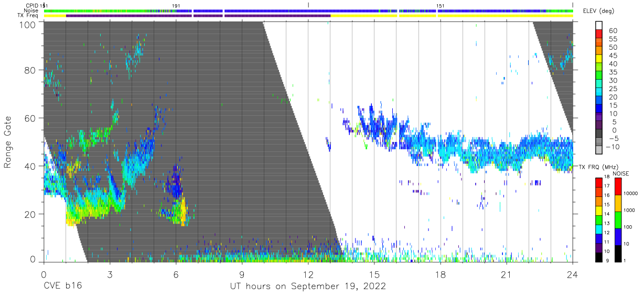The width and height of the screenshot is (644, 297).
Task: Click the '191' CPID value above the plot
Action: (176, 5)
